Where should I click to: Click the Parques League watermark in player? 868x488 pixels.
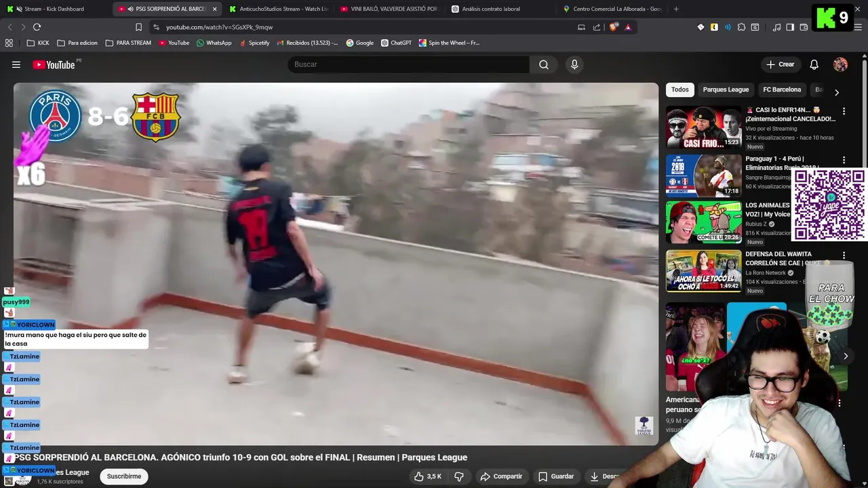[x=644, y=426]
